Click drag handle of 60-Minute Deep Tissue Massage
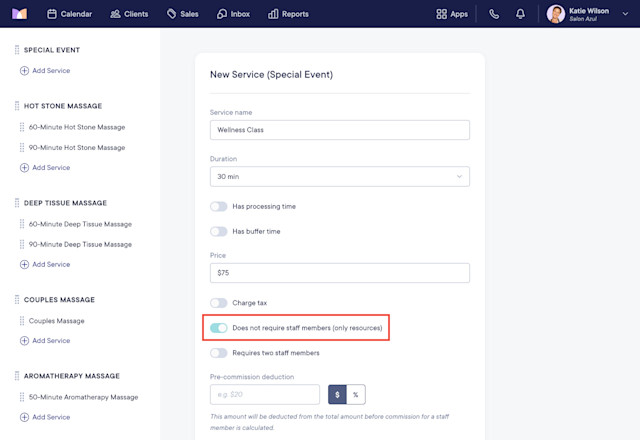The height and width of the screenshot is (440, 640). tap(22, 224)
